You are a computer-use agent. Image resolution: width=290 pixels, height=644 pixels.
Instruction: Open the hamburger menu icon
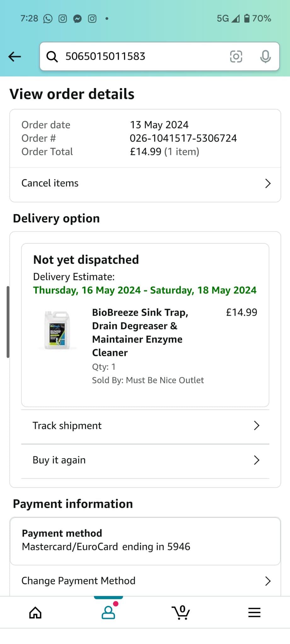click(x=254, y=613)
